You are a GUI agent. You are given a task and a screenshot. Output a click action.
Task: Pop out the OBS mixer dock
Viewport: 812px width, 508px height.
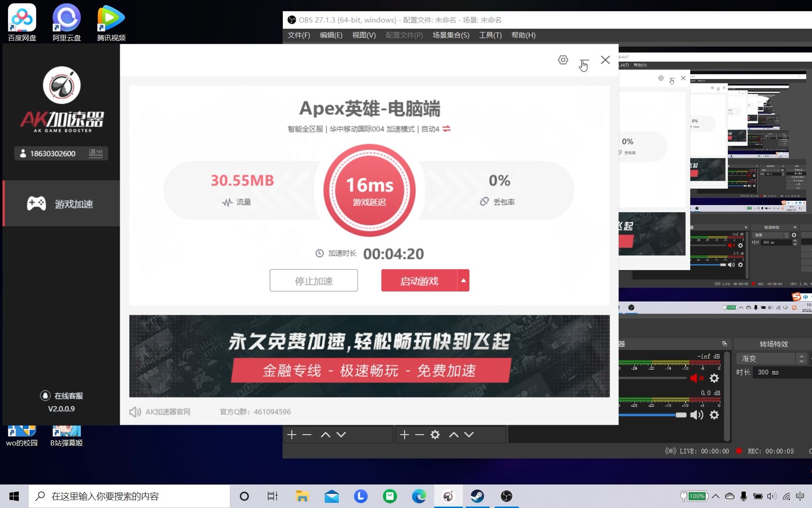[x=724, y=344]
